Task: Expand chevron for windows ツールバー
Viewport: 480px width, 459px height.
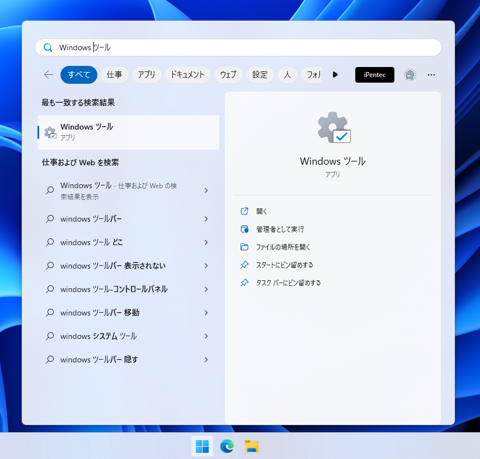Action: click(206, 219)
